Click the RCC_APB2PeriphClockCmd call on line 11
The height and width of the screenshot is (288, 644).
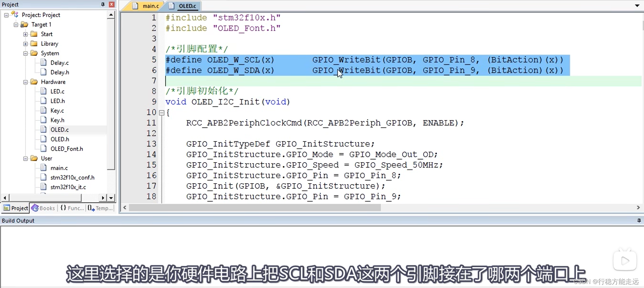325,123
